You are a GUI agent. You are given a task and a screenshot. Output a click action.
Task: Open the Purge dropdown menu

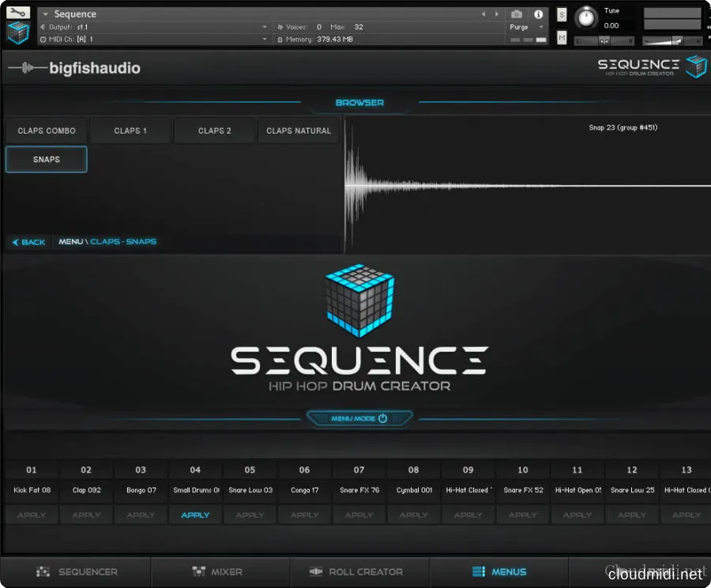point(525,26)
